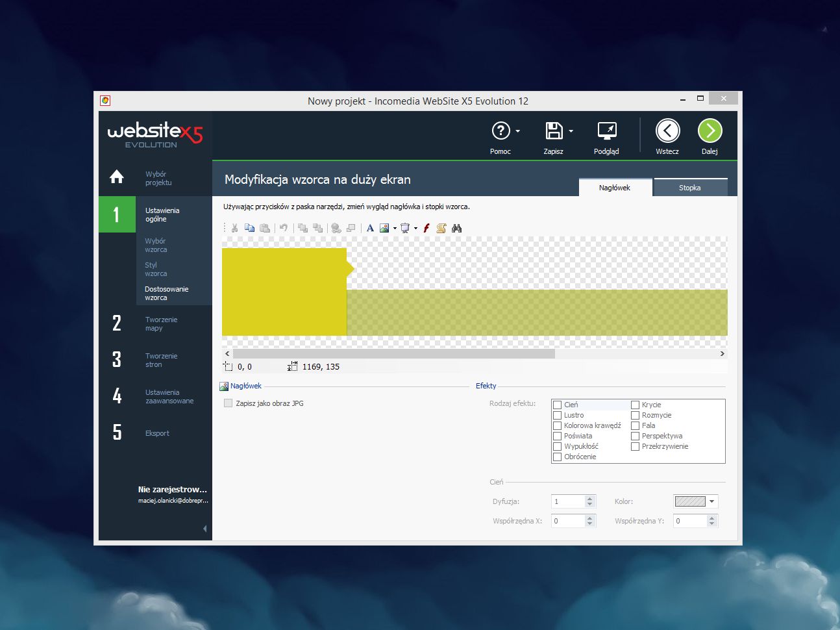Open step 4 Ustawienia zaawansowane
The width and height of the screenshot is (840, 630).
coord(155,396)
